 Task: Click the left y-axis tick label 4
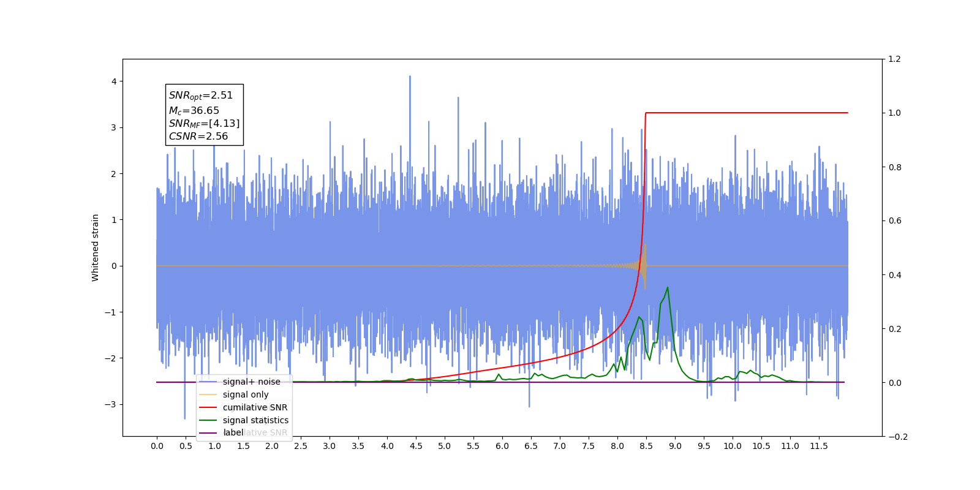(x=114, y=81)
